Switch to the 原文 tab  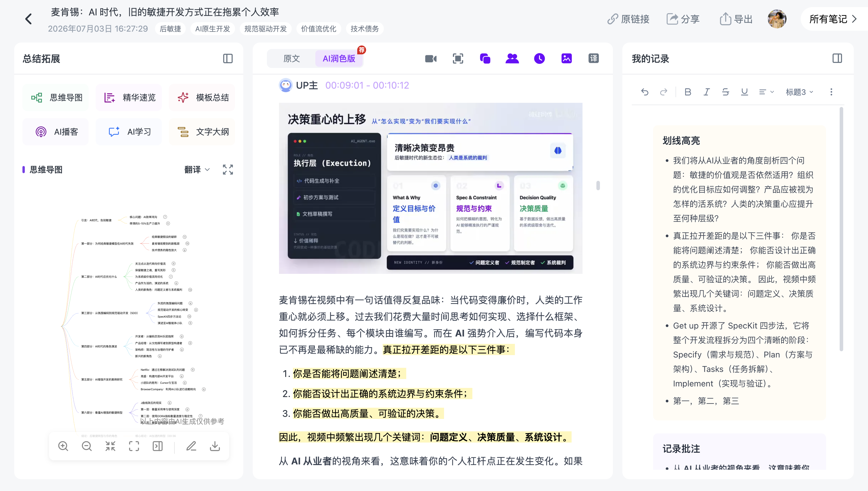pyautogui.click(x=291, y=59)
